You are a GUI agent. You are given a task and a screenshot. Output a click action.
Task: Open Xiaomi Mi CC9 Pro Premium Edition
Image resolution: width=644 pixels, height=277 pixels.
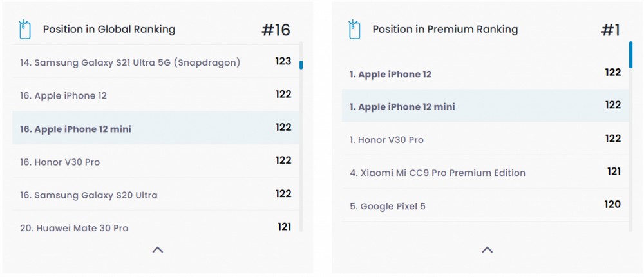486,172
